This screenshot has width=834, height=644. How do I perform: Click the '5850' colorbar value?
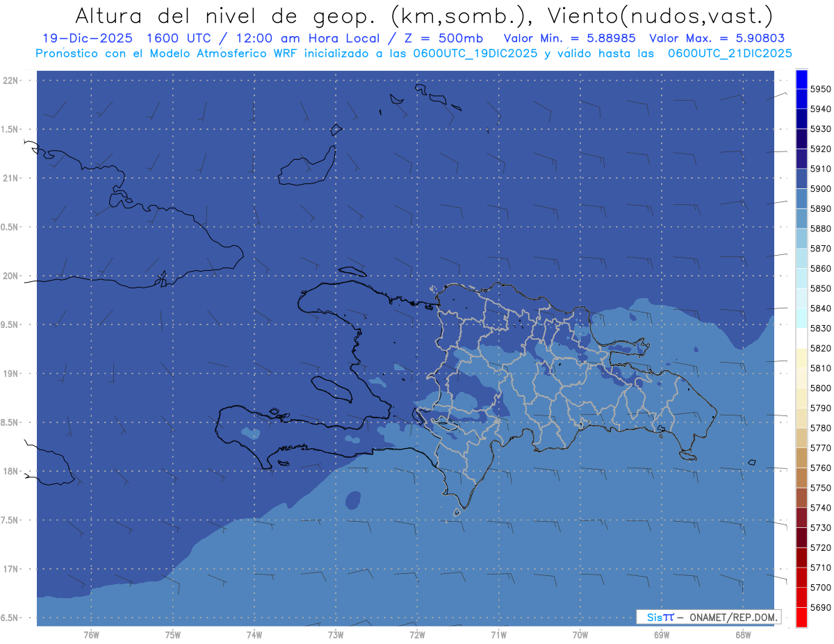pyautogui.click(x=820, y=288)
